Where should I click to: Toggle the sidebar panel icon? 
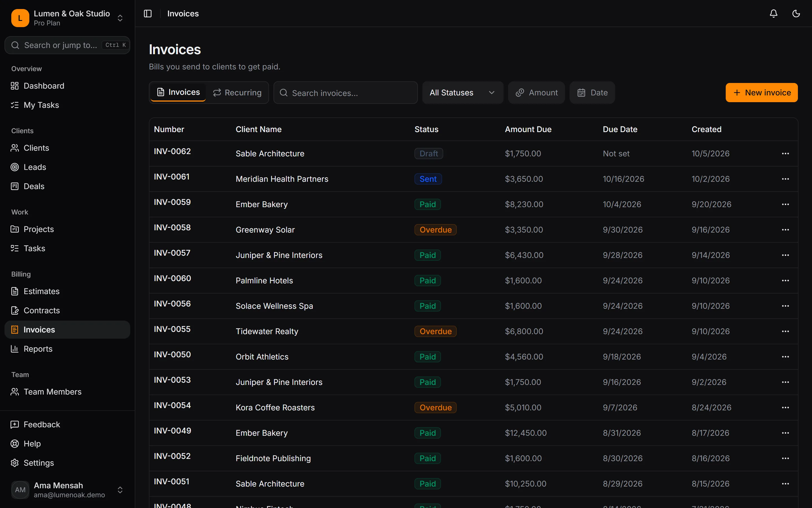pos(148,14)
